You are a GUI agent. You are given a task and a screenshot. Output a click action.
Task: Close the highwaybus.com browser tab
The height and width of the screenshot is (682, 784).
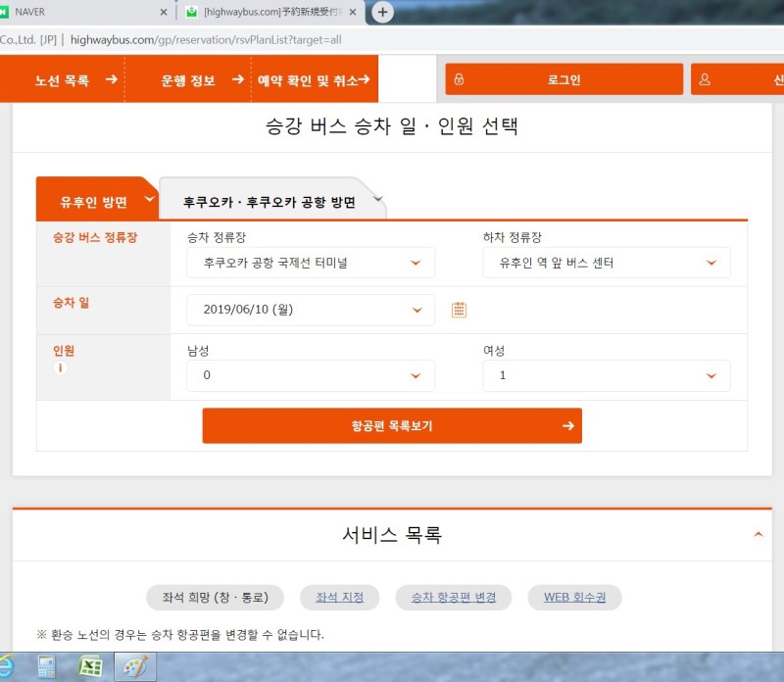tap(353, 12)
